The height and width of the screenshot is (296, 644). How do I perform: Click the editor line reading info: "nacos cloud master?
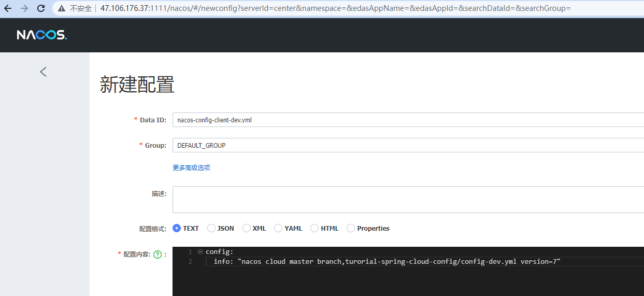pyautogui.click(x=387, y=262)
